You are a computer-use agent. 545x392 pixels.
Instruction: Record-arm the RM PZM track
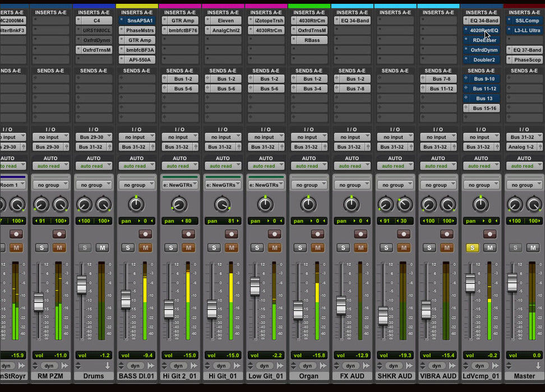(59, 234)
